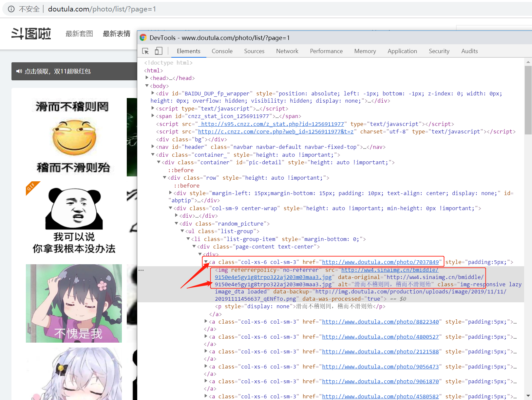The image size is (532, 400).
Task: Click the 最新套图 navigation link
Action: pos(79,34)
